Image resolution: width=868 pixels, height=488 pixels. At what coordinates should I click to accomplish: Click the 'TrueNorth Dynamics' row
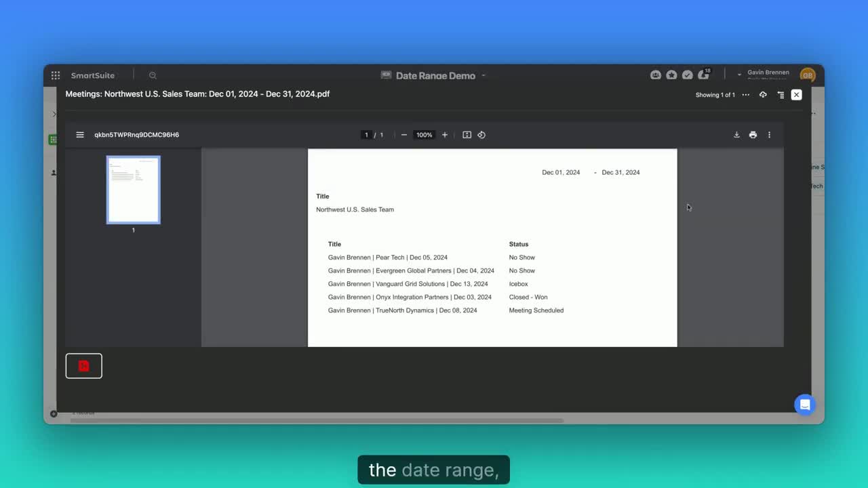[403, 310]
